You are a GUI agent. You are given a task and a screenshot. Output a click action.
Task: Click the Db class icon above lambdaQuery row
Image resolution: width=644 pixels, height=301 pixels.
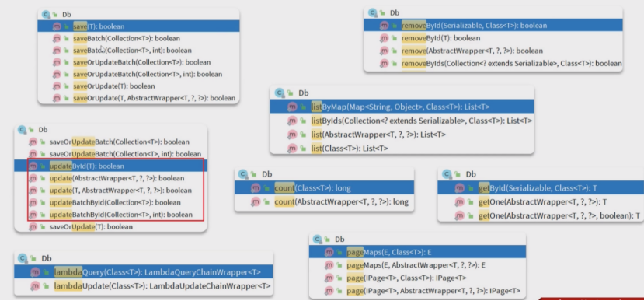coord(23,258)
